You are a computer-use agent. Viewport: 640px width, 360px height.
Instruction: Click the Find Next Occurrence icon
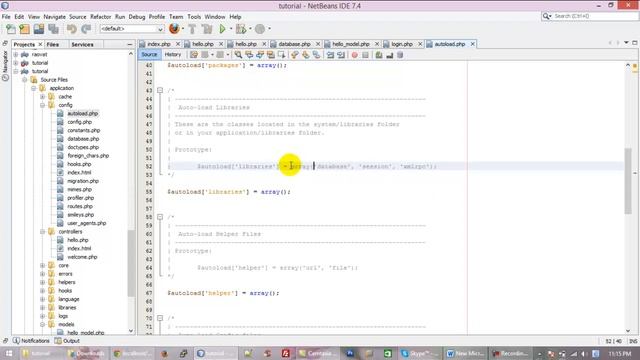click(260, 55)
